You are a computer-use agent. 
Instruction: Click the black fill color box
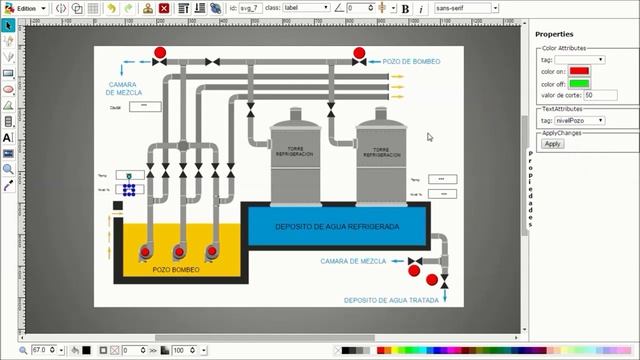(86, 350)
